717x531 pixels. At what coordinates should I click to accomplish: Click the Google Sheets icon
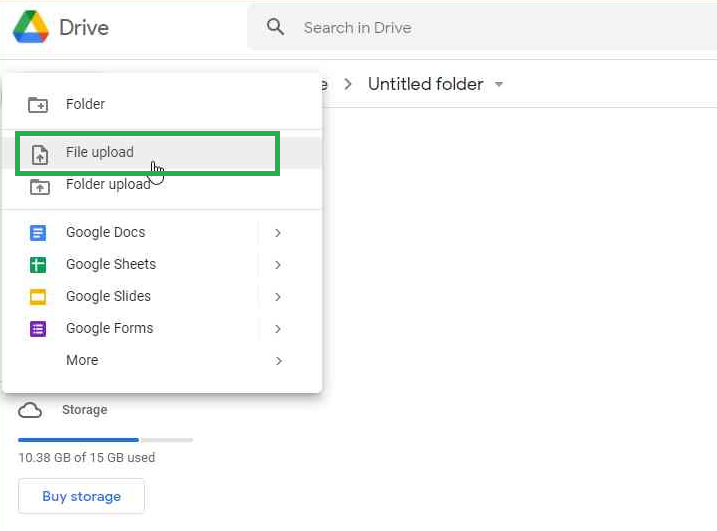pyautogui.click(x=38, y=265)
